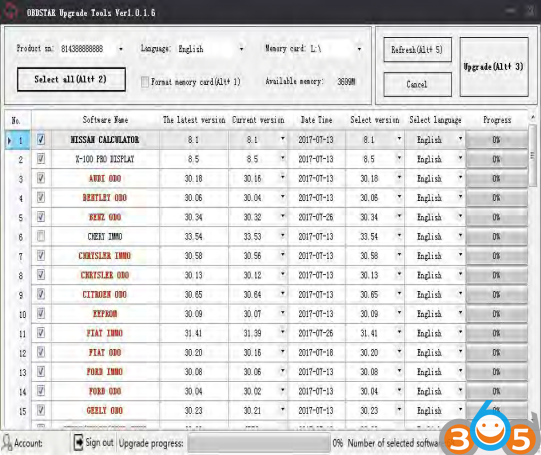Open the Product sn dropdown
Viewport: 541px width, 455px height.
coord(121,49)
